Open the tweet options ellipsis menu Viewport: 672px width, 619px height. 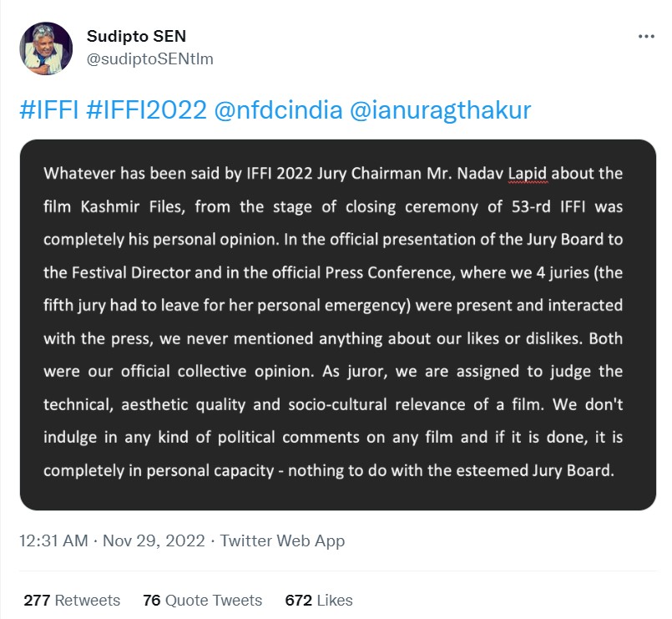click(645, 36)
